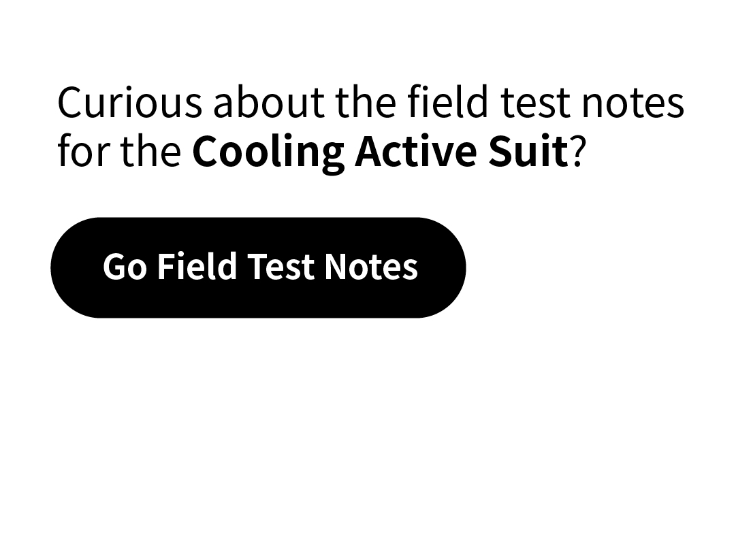Screen dimensions: 736x560
Task: Click the question mark after Suit
Action: (578, 150)
